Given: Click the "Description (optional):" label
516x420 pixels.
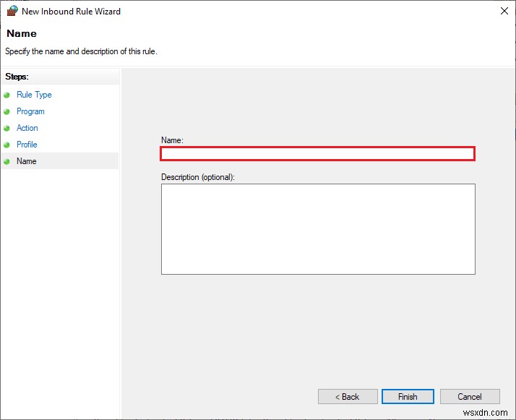Looking at the screenshot, I should click(x=198, y=176).
